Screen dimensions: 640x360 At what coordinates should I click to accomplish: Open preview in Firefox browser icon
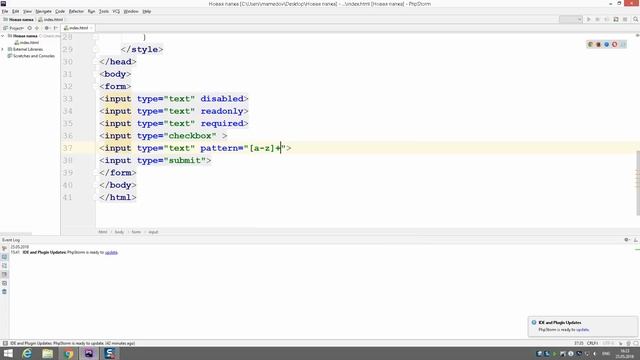click(598, 44)
